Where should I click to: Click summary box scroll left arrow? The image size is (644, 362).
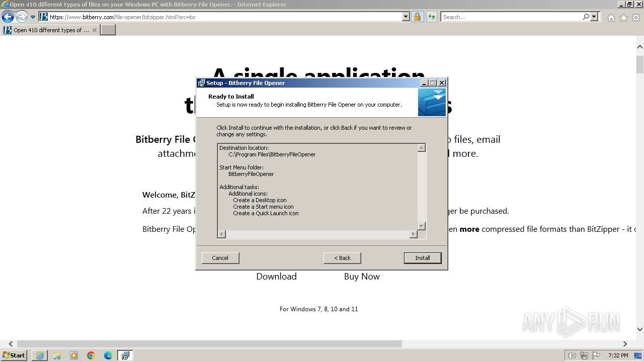222,234
